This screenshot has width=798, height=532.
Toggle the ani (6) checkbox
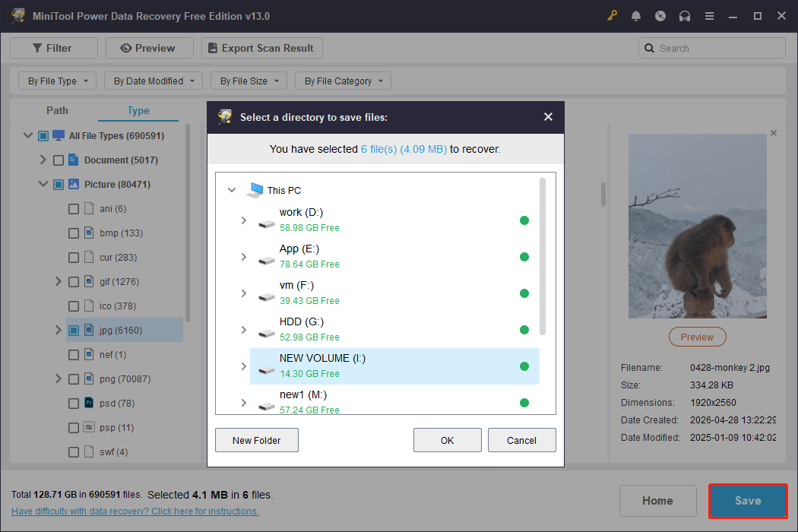pos(74,209)
